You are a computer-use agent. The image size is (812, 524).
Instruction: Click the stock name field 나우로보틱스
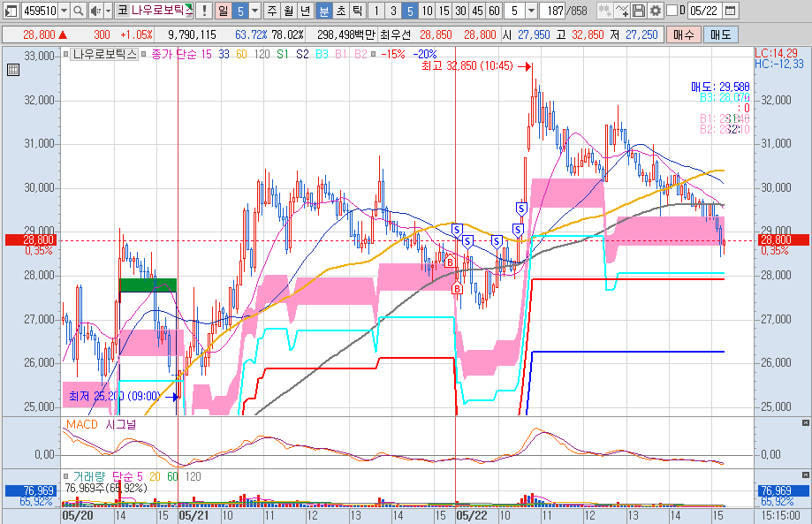[x=162, y=11]
